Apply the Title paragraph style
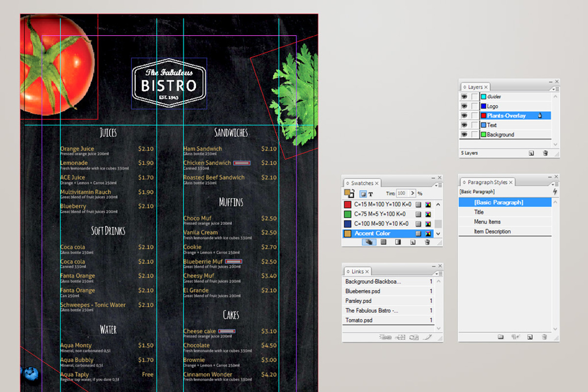This screenshot has height=392, width=588. pyautogui.click(x=505, y=212)
